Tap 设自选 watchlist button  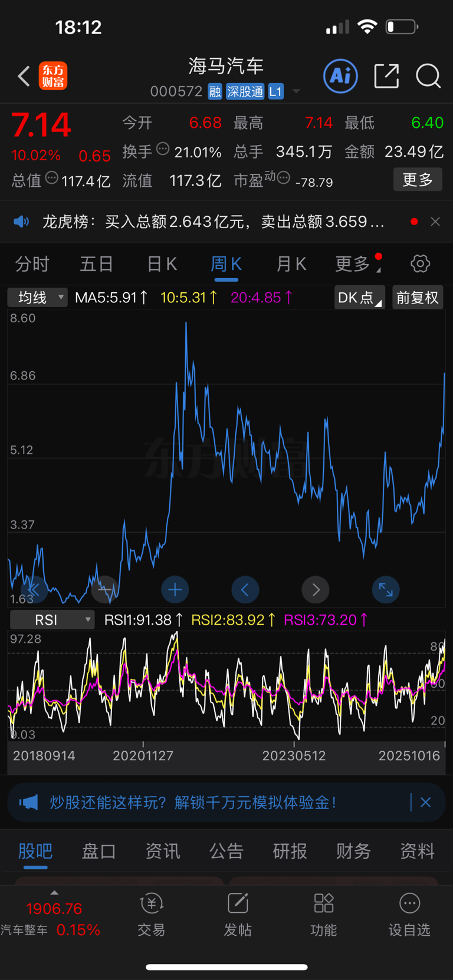tap(409, 915)
